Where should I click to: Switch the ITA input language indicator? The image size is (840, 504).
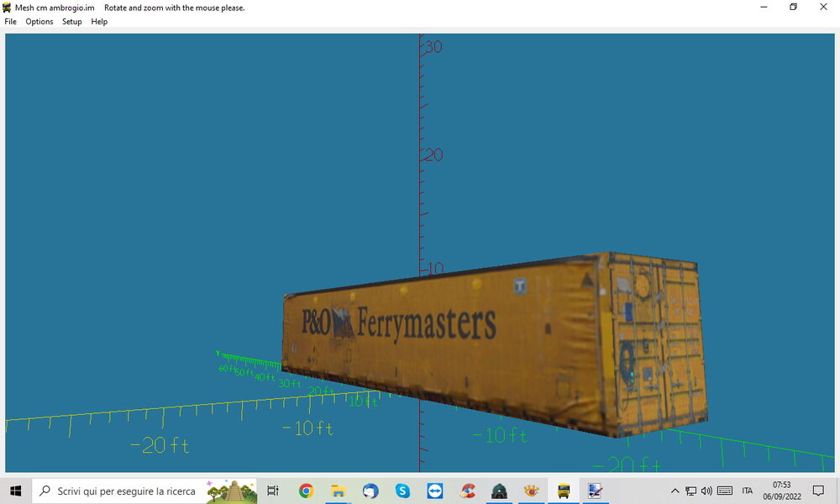(748, 491)
